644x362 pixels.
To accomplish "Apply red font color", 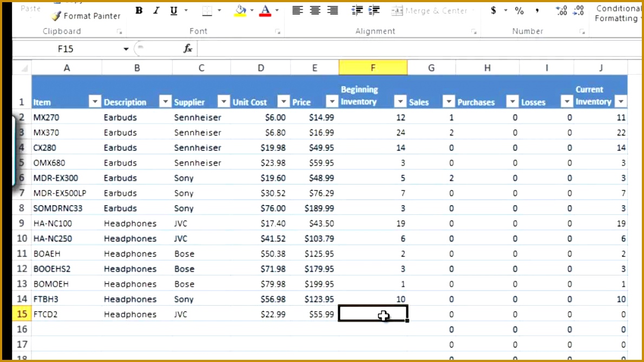I will tap(265, 11).
